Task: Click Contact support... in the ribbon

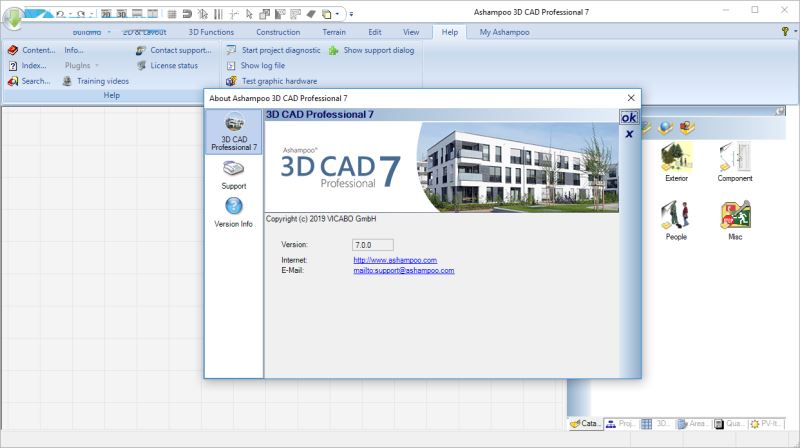Action: (173, 50)
